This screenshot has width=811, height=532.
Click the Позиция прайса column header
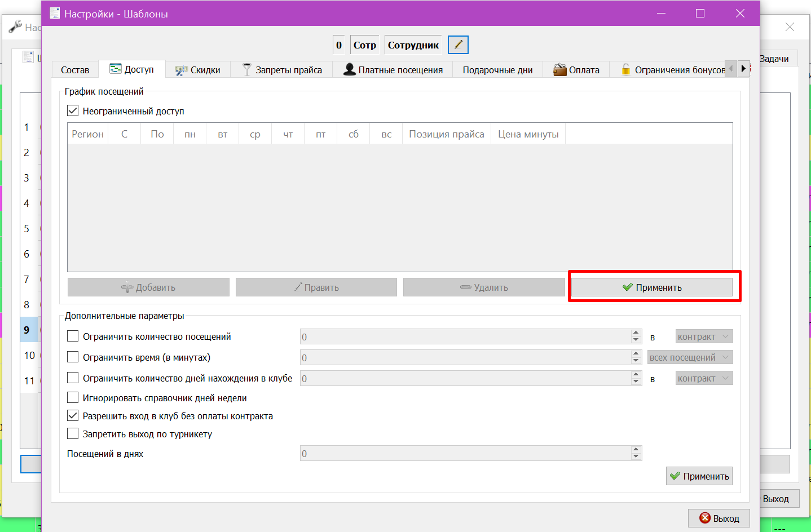coord(446,134)
